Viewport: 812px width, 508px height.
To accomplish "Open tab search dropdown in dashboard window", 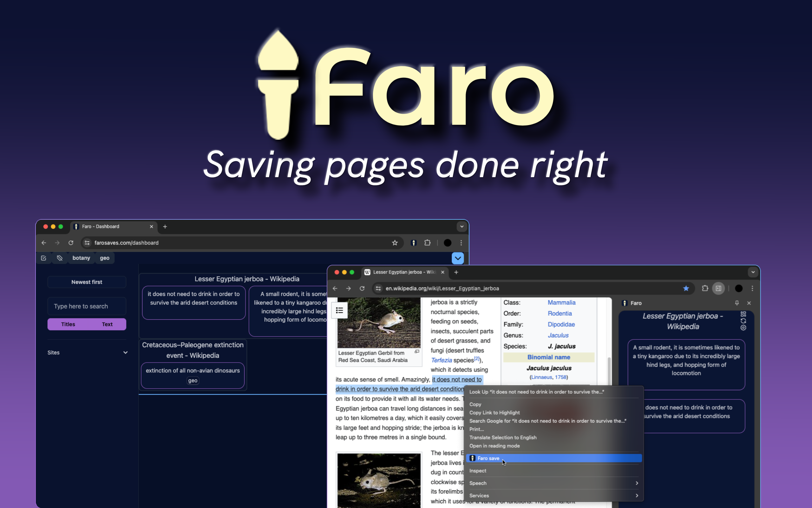I will tap(462, 226).
